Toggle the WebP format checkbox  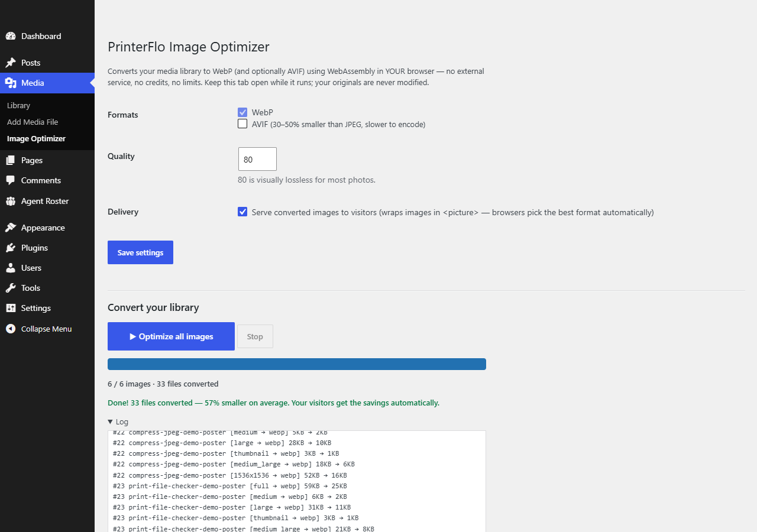coord(242,112)
